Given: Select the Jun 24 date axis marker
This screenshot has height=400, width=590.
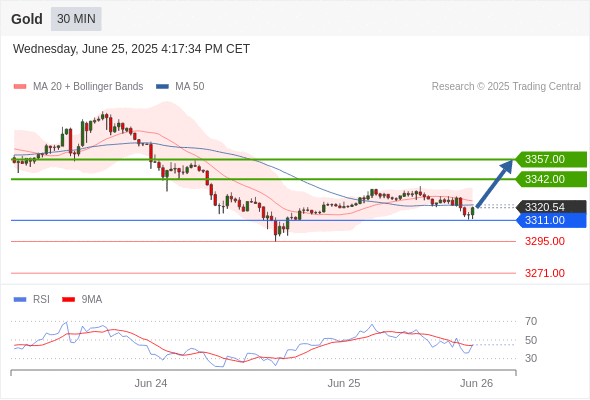Looking at the screenshot, I should (151, 383).
